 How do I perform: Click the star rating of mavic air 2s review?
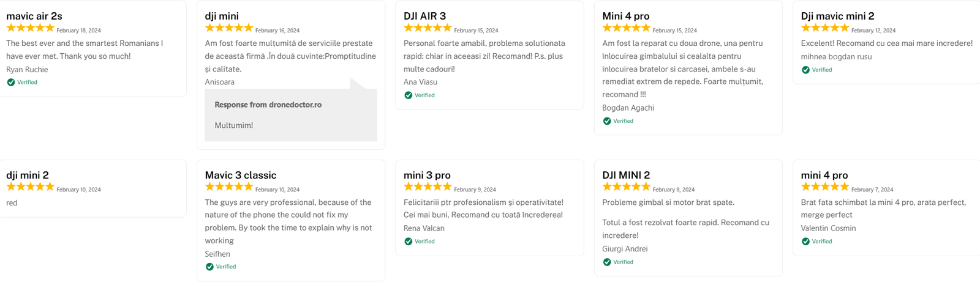point(30,28)
